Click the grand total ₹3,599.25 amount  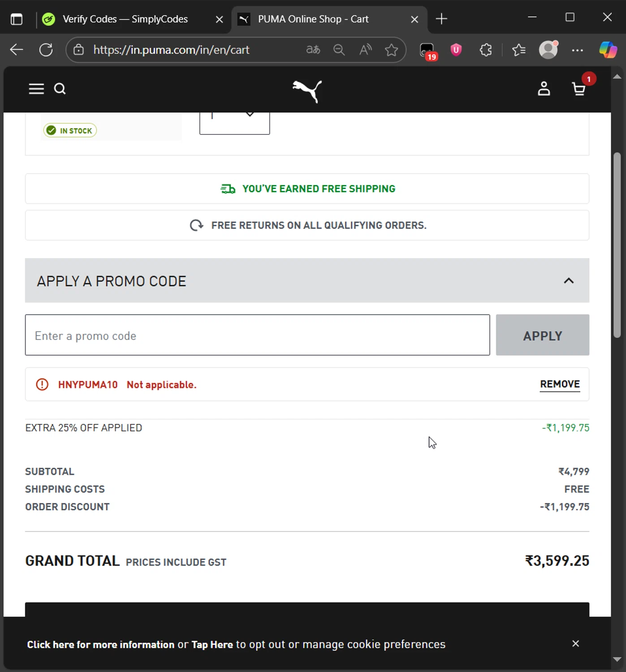tap(557, 561)
